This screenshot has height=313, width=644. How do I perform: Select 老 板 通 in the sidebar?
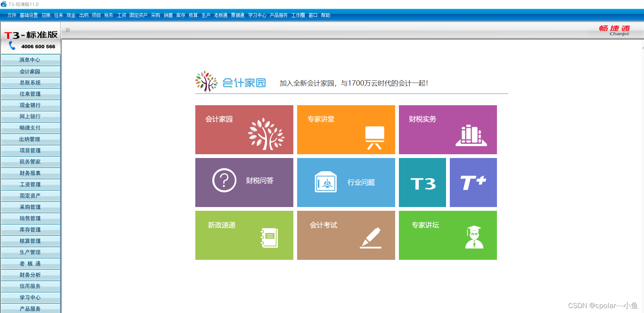(31, 264)
